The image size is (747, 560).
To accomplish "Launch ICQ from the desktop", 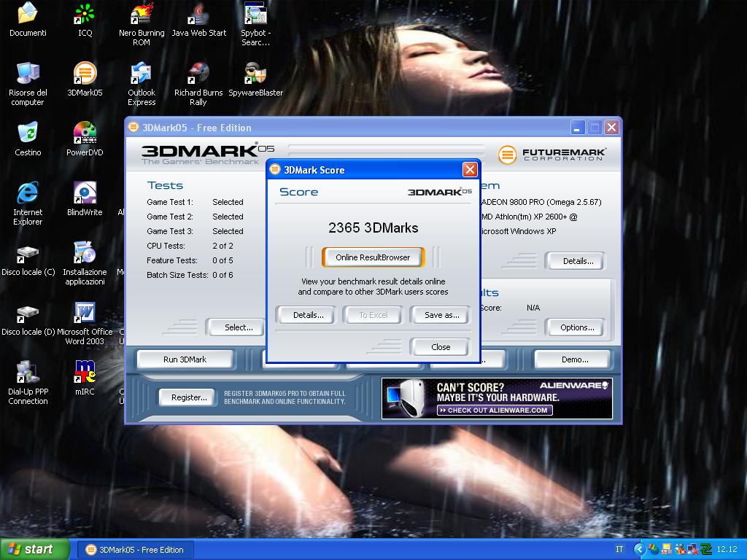I will pos(85,20).
